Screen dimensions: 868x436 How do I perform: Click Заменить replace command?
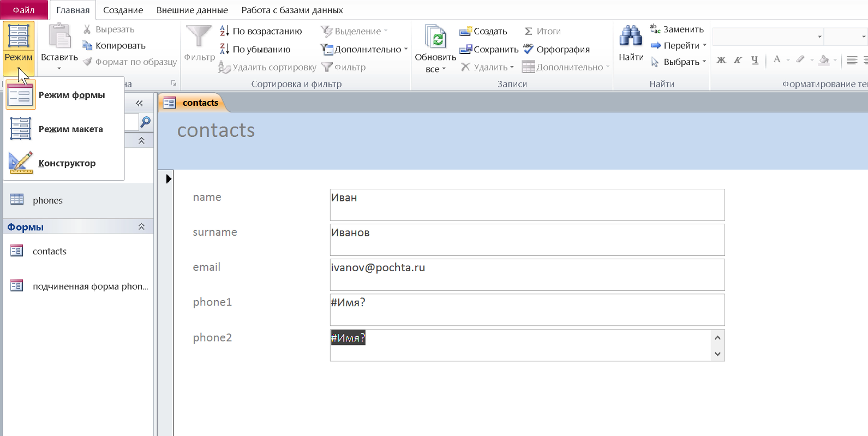click(x=677, y=29)
